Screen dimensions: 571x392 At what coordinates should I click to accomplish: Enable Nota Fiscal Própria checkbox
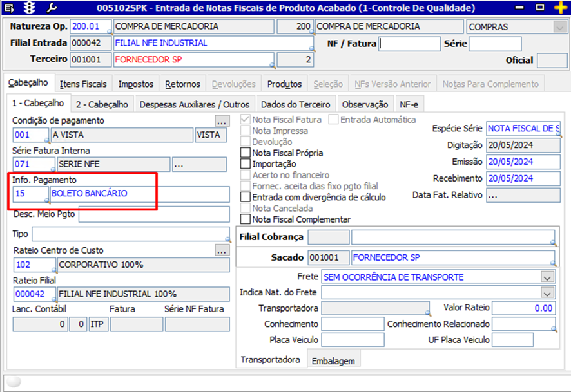pyautogui.click(x=246, y=153)
